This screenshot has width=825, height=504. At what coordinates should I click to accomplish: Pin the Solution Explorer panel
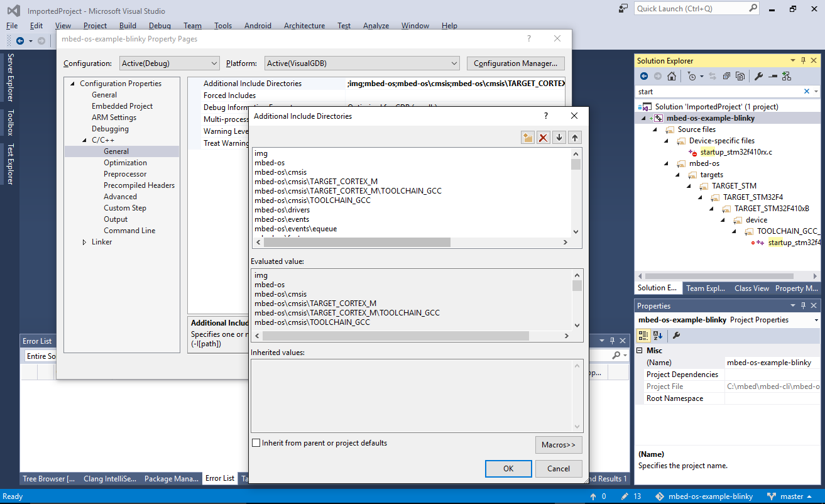point(803,60)
